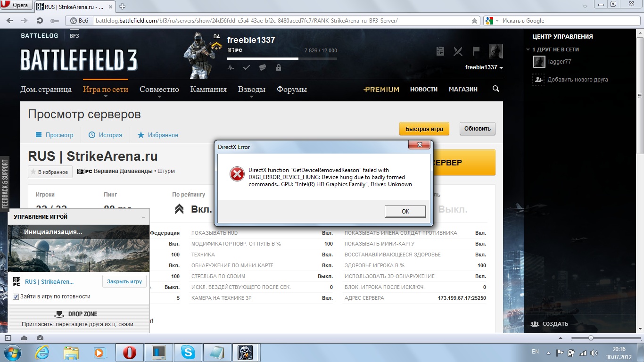
Task: Add server via В избранное star button
Action: pyautogui.click(x=50, y=172)
